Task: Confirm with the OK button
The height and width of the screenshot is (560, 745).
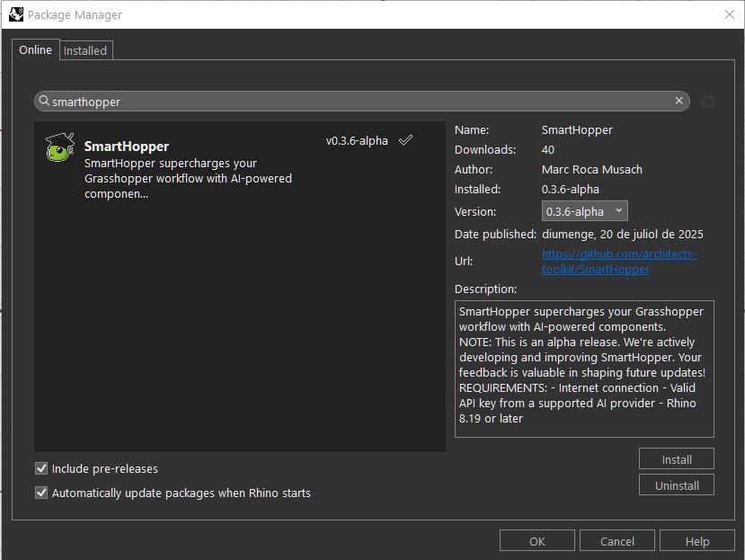Action: (x=537, y=541)
